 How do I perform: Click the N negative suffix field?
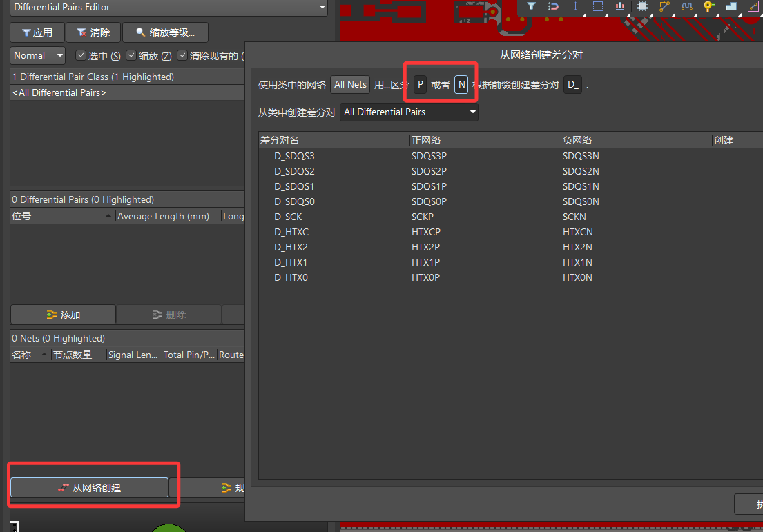(461, 85)
